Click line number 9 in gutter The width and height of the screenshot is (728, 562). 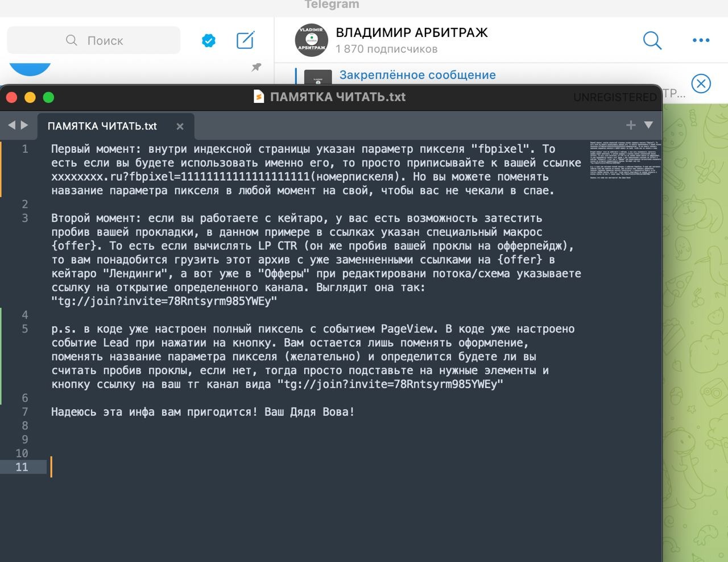24,439
